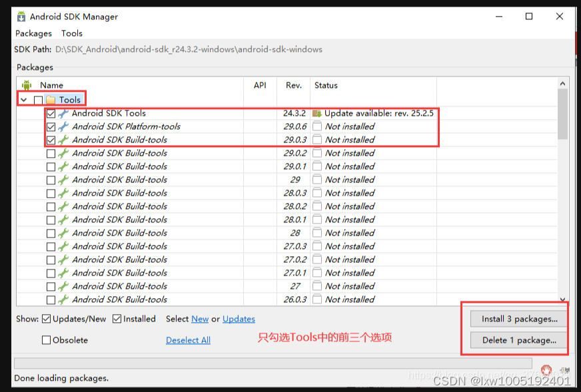Click wrench icon of Build-tools rev 27
581x392 pixels.
[x=63, y=286]
